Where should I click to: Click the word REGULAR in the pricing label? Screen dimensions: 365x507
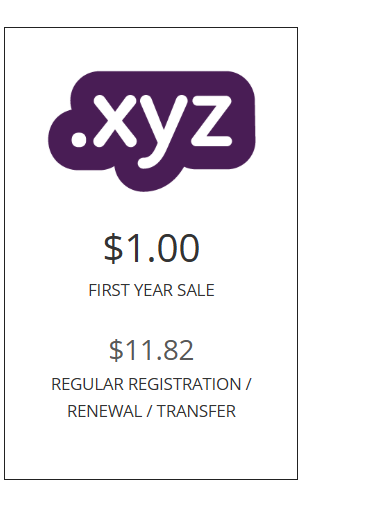(87, 384)
